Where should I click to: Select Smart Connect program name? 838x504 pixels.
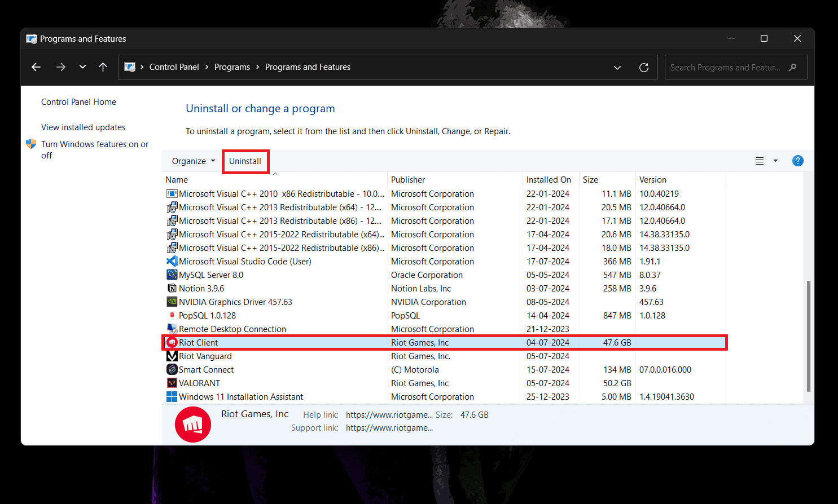(206, 370)
